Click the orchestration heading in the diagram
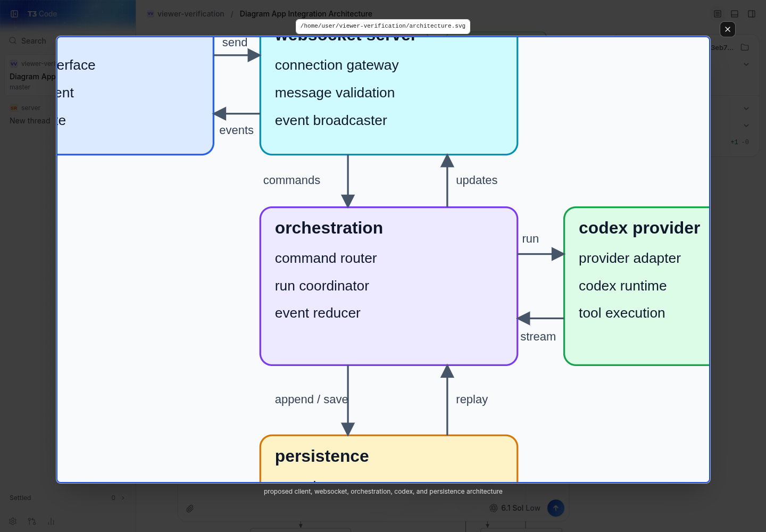The height and width of the screenshot is (532, 766). tap(329, 228)
